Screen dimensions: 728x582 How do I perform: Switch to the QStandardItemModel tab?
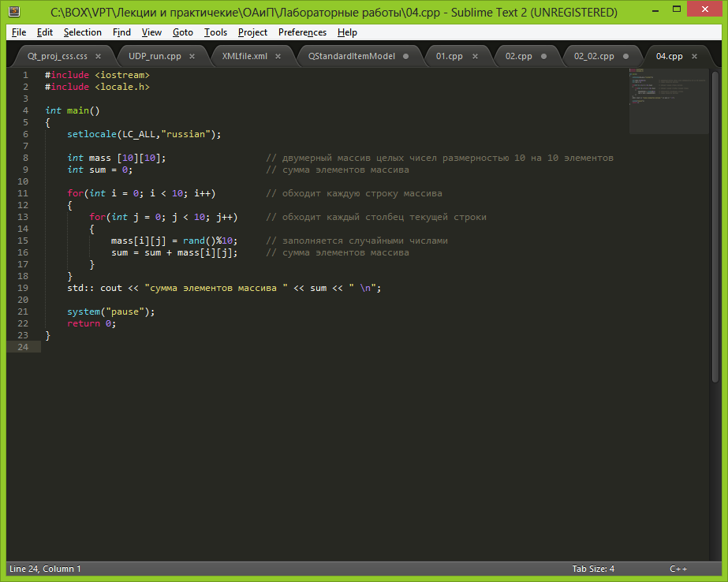pyautogui.click(x=352, y=56)
